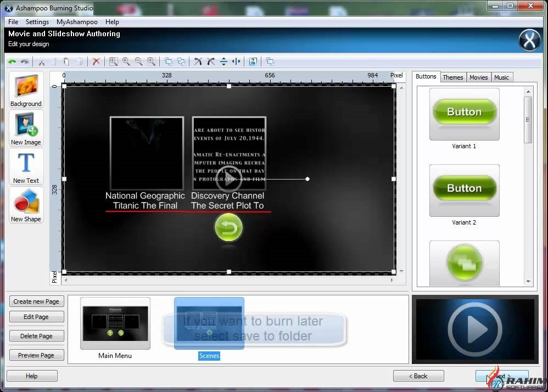Add a New Image
Viewport: 548px width, 392px height.
[26, 128]
